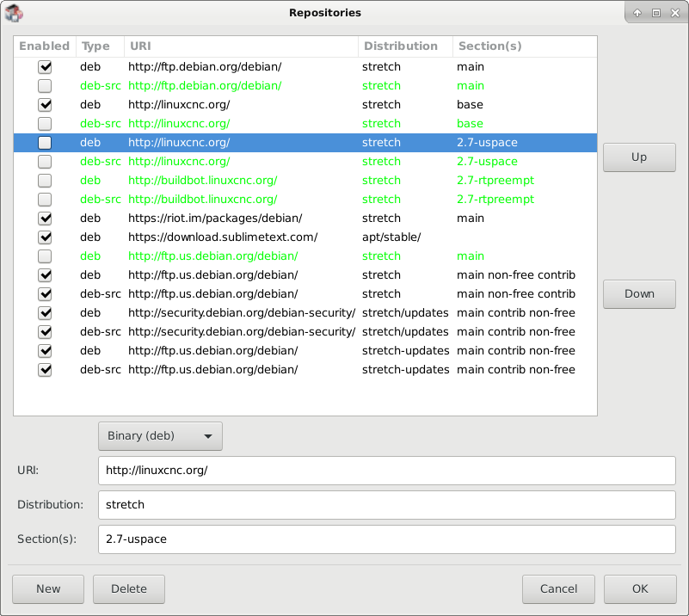Viewport: 689px width, 616px height.
Task: Close the Repositories dialog window
Action: click(x=675, y=13)
